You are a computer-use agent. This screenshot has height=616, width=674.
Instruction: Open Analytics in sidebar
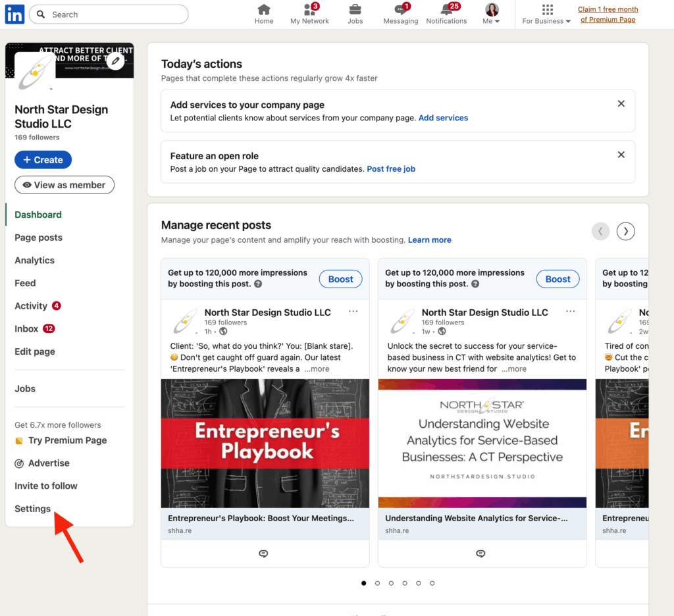click(x=34, y=260)
